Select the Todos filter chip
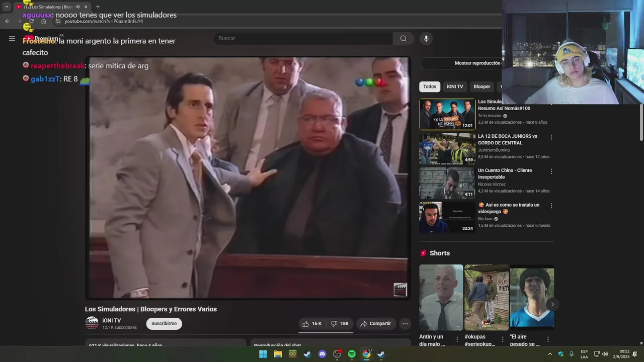The height and width of the screenshot is (362, 644). 430,86
